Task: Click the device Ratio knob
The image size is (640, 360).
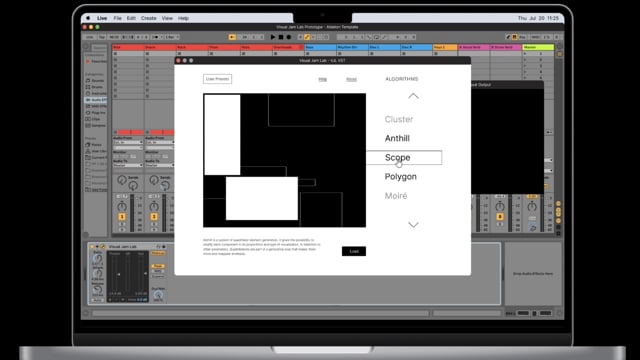Action: (x=97, y=259)
